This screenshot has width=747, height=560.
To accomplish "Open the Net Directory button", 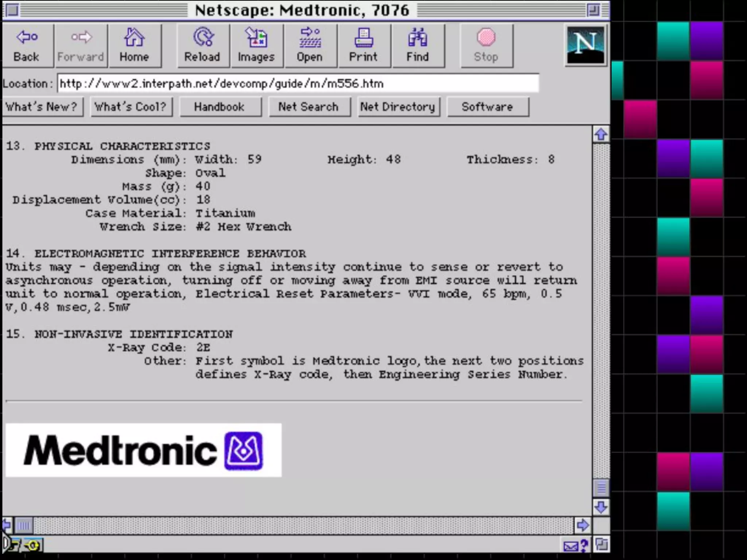I will (x=398, y=107).
